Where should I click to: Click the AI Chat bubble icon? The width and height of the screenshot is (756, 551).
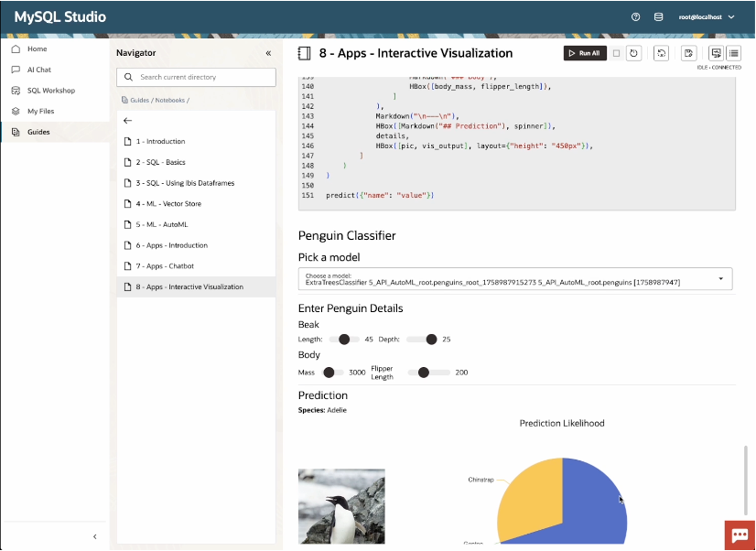(16, 70)
